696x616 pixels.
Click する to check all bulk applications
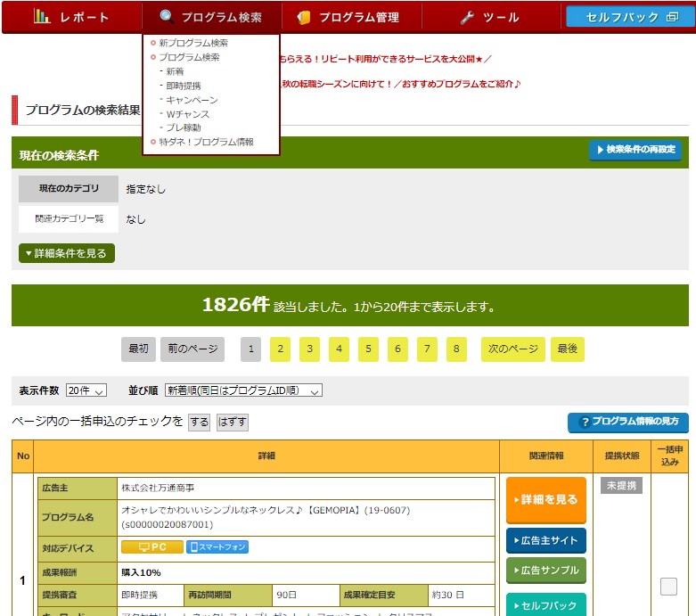pyautogui.click(x=199, y=422)
